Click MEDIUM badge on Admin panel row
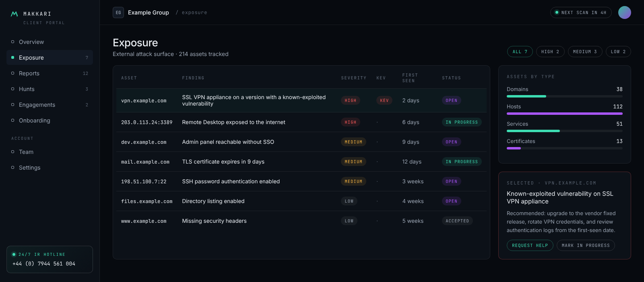The image size is (644, 282). tap(353, 142)
